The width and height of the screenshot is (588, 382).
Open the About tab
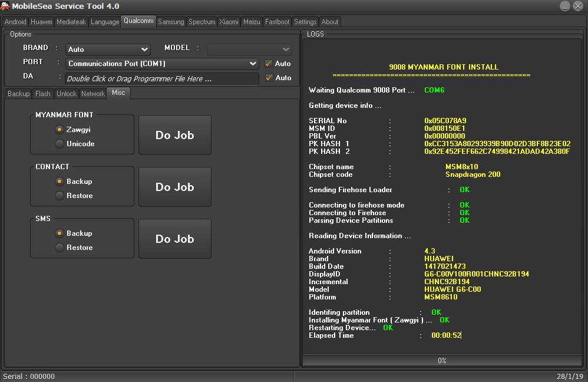click(329, 22)
